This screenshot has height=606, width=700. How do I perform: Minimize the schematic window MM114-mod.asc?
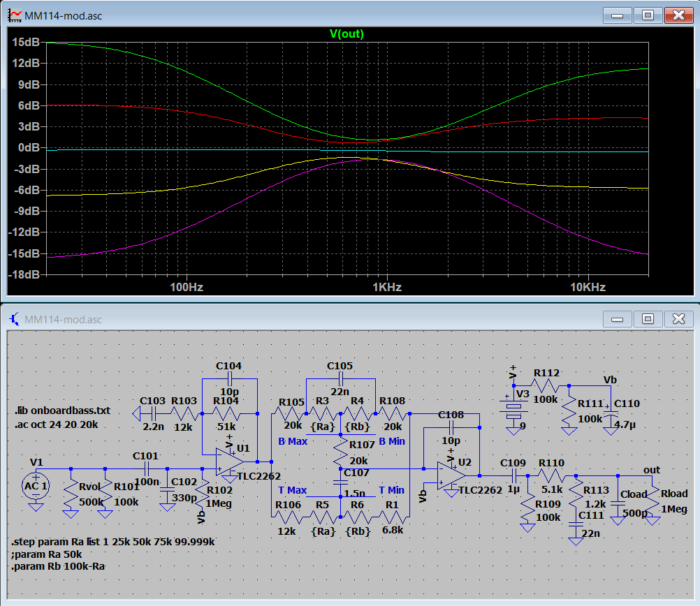(x=618, y=319)
